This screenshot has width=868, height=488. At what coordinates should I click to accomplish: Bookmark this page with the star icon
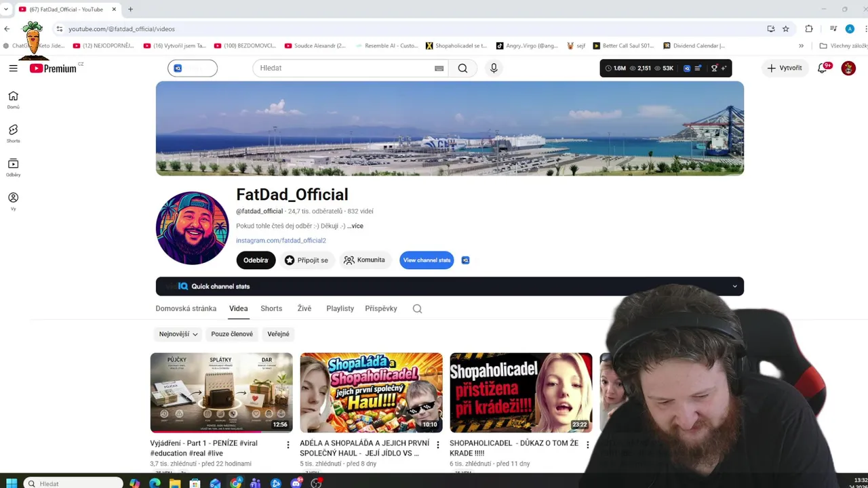click(x=785, y=28)
